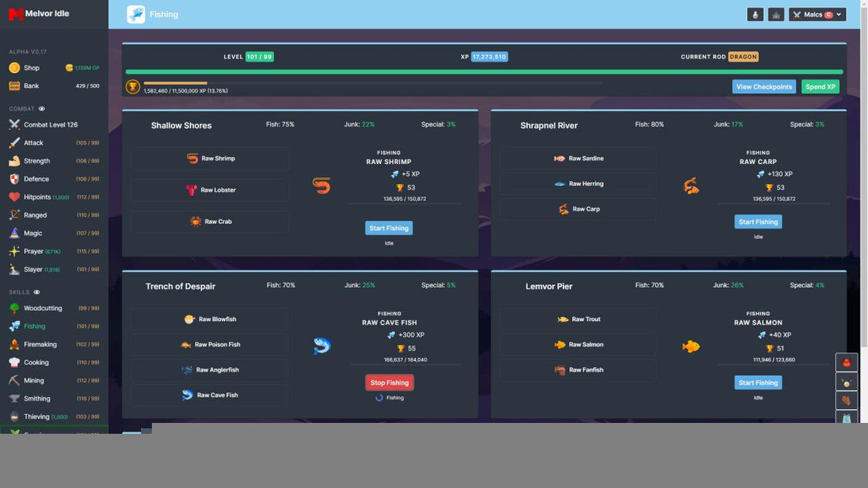Select Raw Herring in Shrapnel River
Viewport: 868px width, 488px height.
[579, 184]
